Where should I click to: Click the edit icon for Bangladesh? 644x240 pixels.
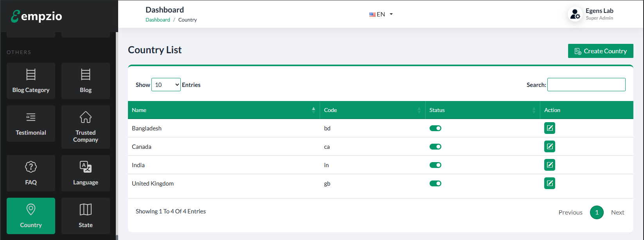tap(549, 128)
